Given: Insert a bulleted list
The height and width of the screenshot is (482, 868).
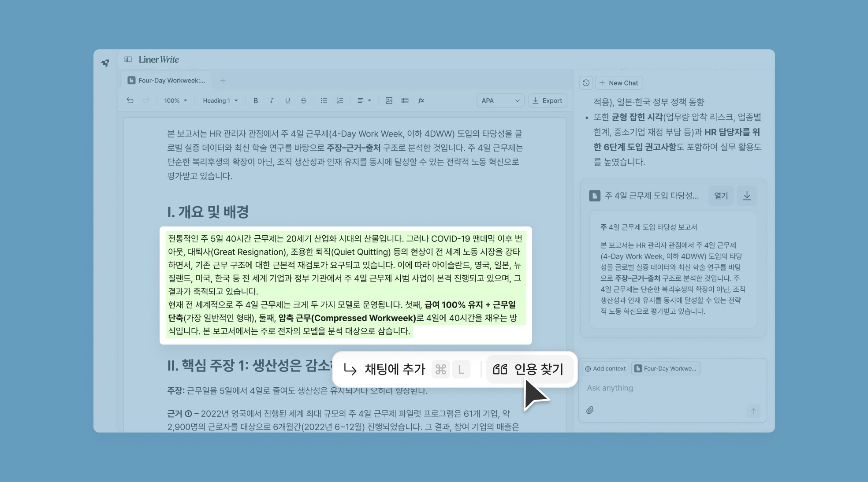Looking at the screenshot, I should 324,100.
